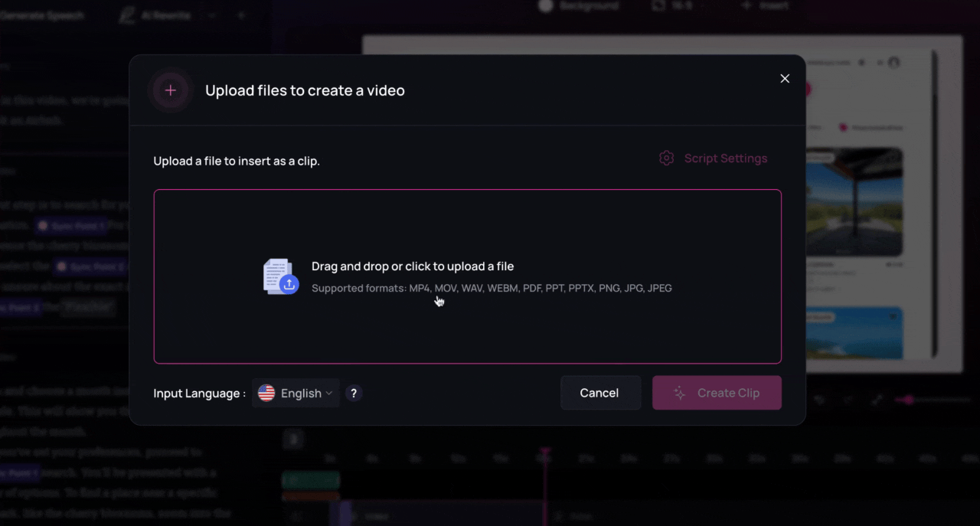Click the sparkle icon on Create Clip button
Screen dimensions: 980x526
679,393
